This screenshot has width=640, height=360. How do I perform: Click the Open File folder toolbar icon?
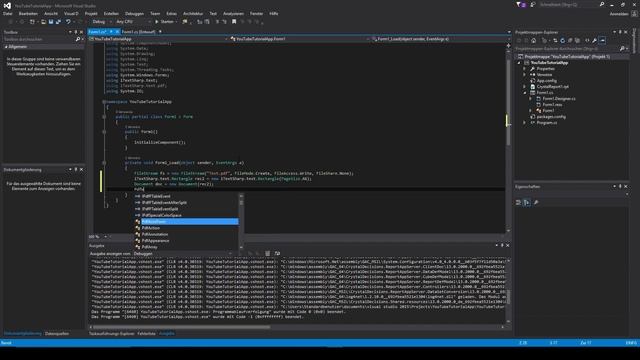point(43,22)
